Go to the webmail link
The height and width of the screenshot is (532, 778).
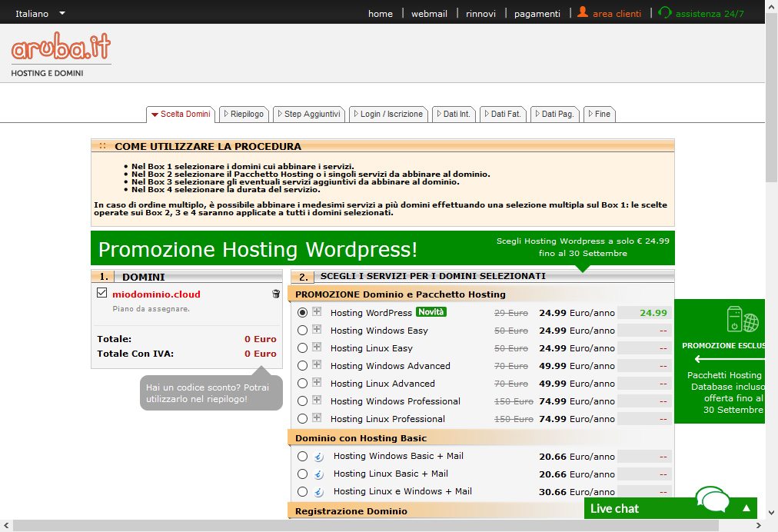[x=429, y=13]
